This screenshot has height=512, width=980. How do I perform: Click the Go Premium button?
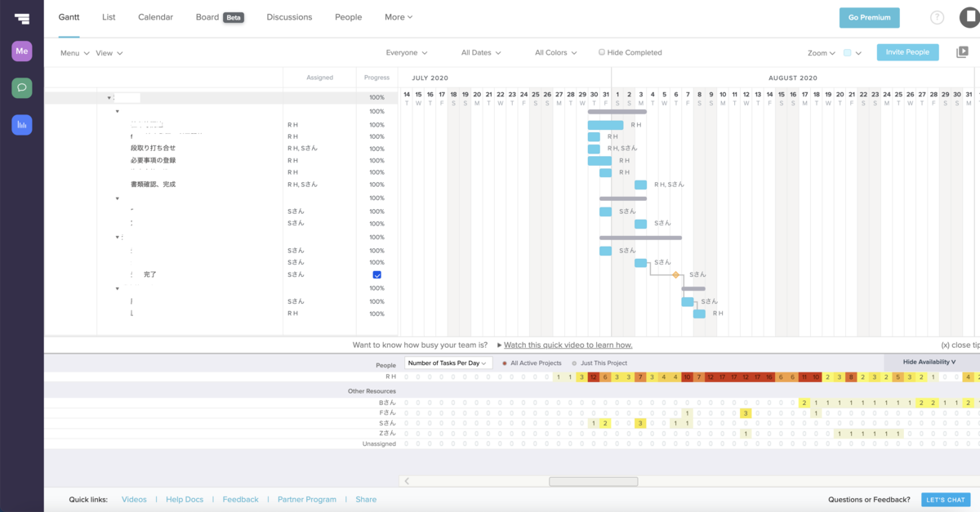pos(870,18)
